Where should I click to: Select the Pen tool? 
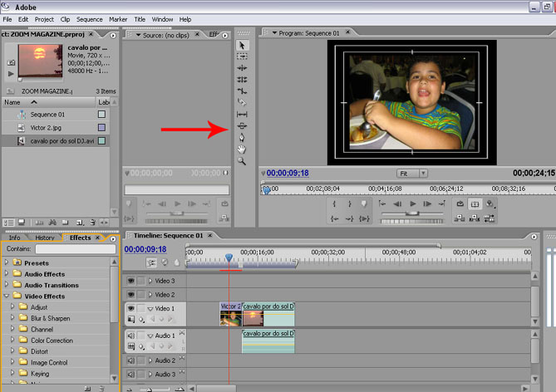tap(242, 137)
